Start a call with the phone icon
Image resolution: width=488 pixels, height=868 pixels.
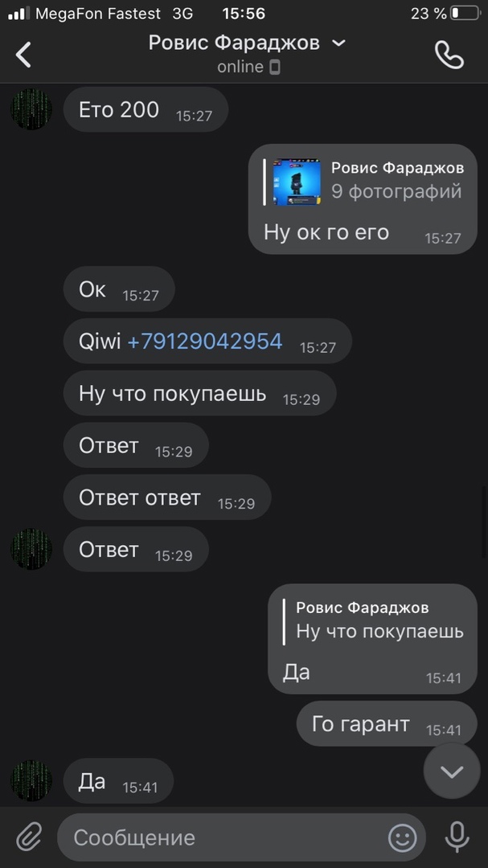pos(449,55)
